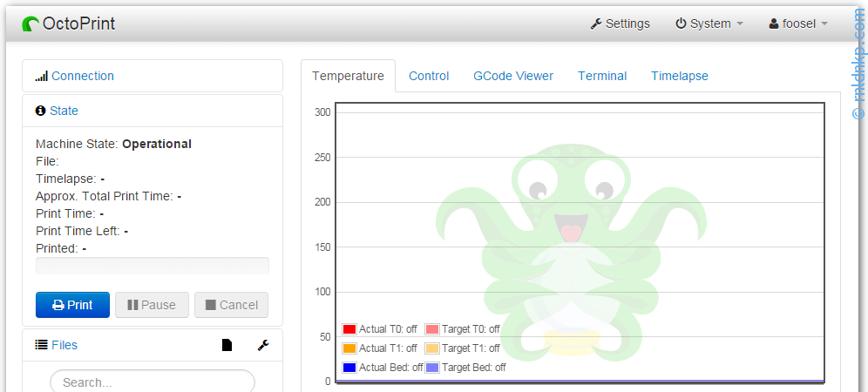Click the Pause button
Screen dimensions: 868x392
[152, 305]
